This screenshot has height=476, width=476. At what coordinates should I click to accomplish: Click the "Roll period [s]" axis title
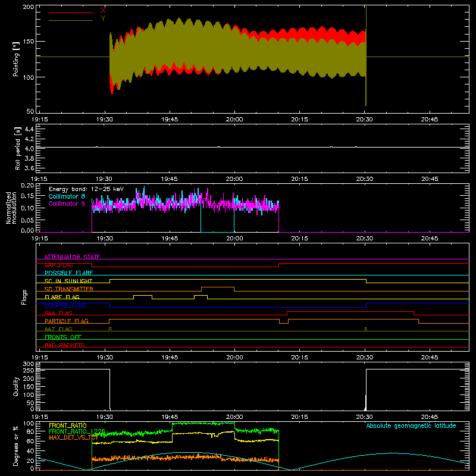click(x=17, y=148)
